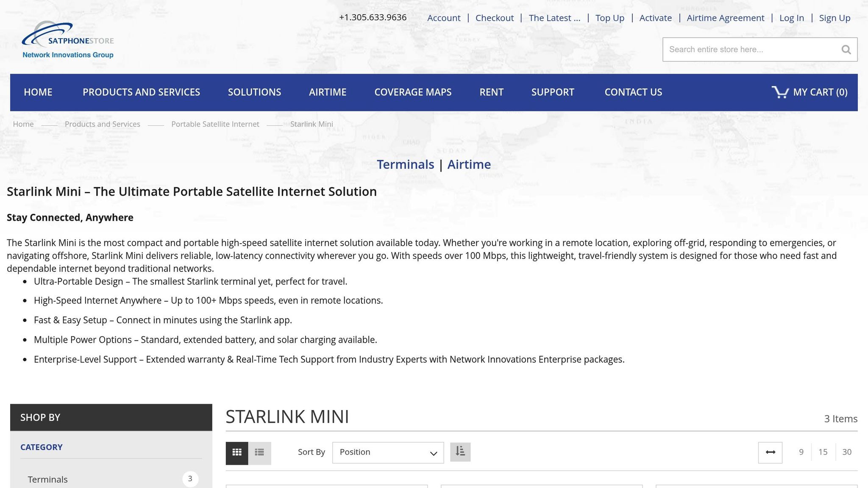Show 15 items per page

pos(823,452)
